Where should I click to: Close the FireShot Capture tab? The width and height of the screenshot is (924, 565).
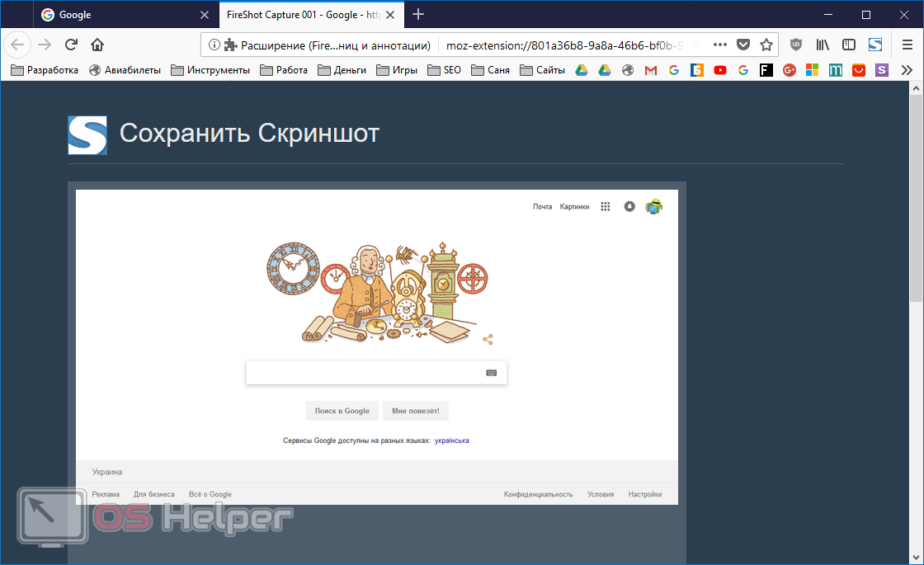pos(390,15)
